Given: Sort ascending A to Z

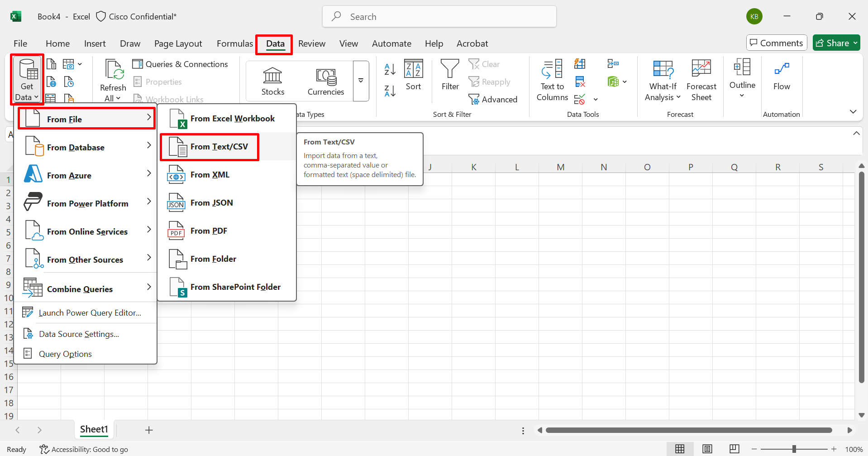Looking at the screenshot, I should (390, 69).
